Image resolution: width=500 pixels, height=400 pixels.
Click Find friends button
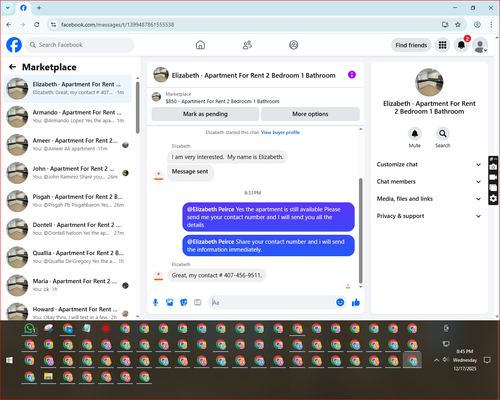(411, 45)
